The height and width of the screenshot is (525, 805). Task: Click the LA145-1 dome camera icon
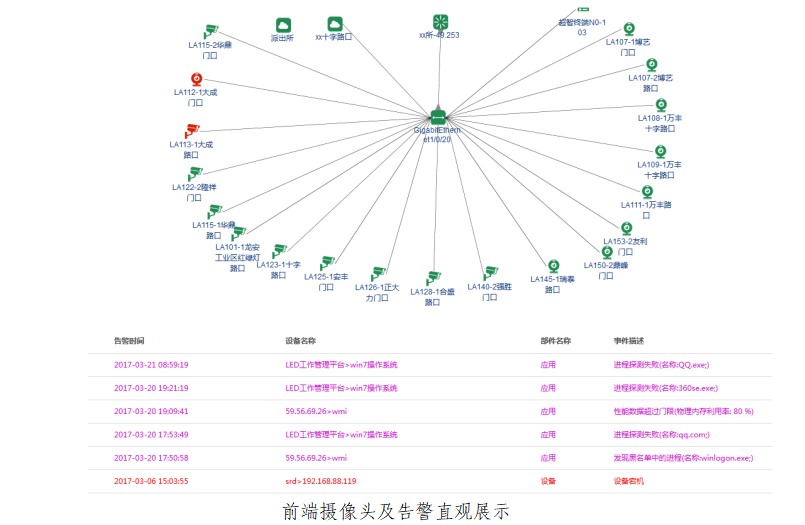553,266
